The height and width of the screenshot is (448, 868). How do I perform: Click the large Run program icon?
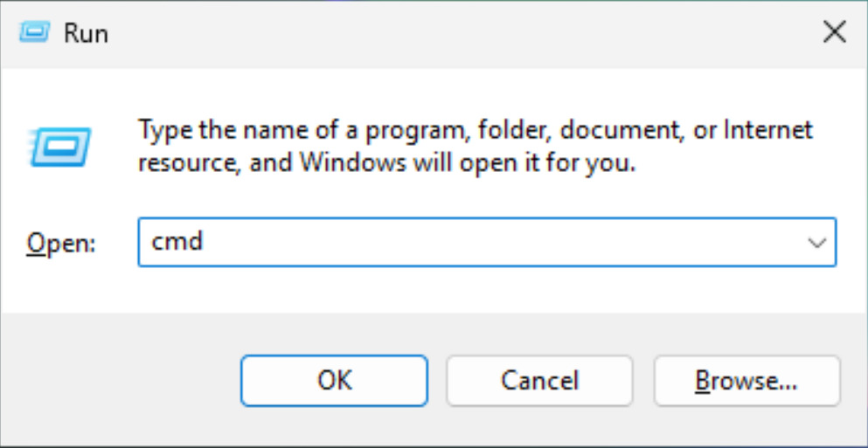pos(59,145)
